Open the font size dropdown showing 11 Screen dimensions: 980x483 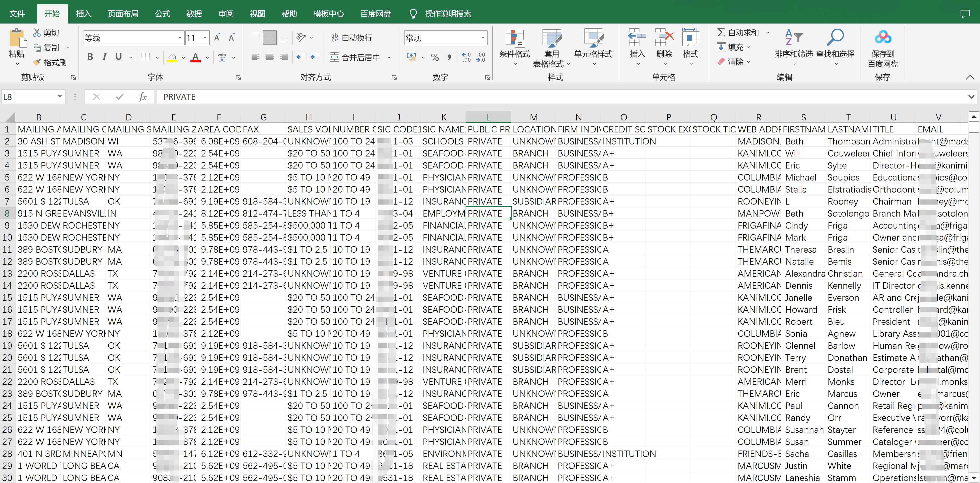pos(205,38)
